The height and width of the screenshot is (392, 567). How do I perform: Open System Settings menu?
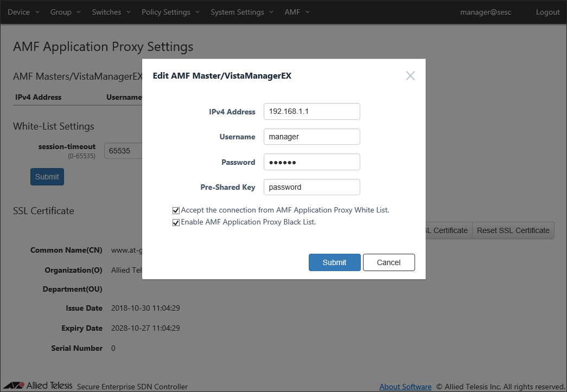coord(241,12)
